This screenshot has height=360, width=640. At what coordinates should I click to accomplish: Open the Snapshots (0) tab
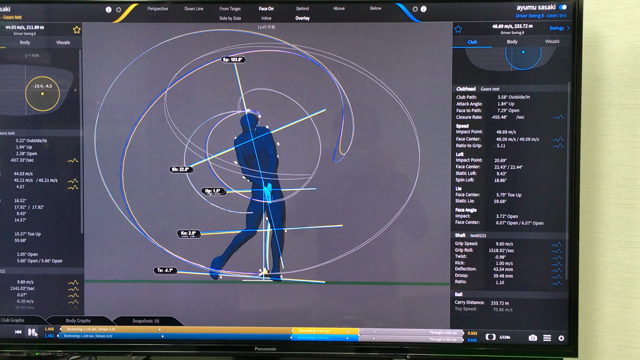146,321
